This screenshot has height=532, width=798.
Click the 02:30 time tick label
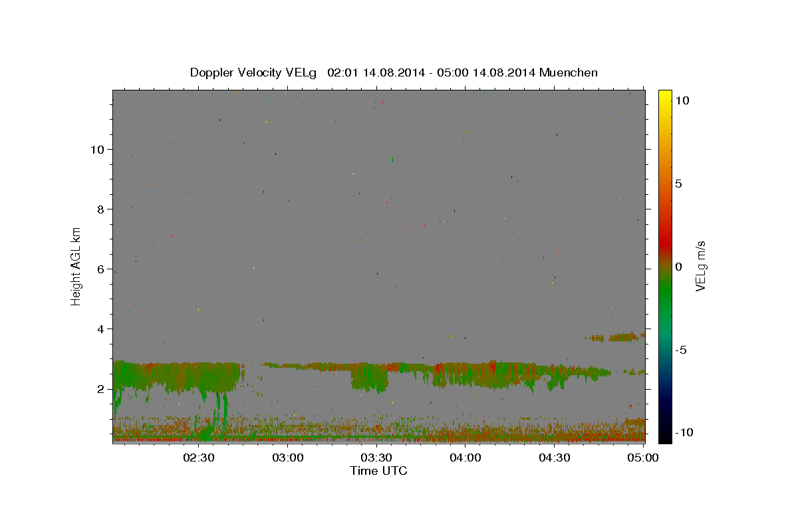(199, 458)
